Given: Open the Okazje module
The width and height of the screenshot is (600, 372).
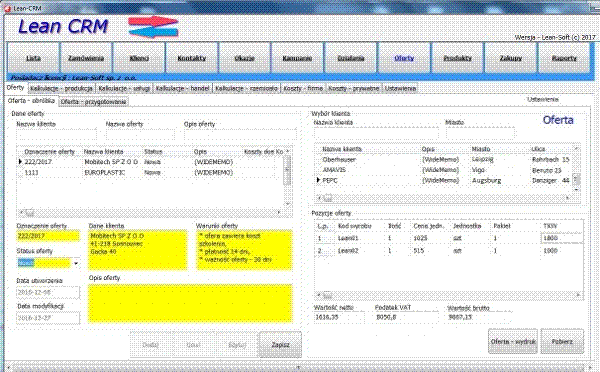Looking at the screenshot, I should tap(245, 58).
